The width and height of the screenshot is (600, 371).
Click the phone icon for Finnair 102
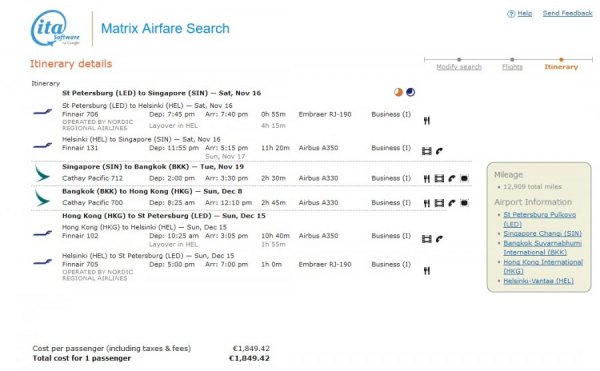439,239
